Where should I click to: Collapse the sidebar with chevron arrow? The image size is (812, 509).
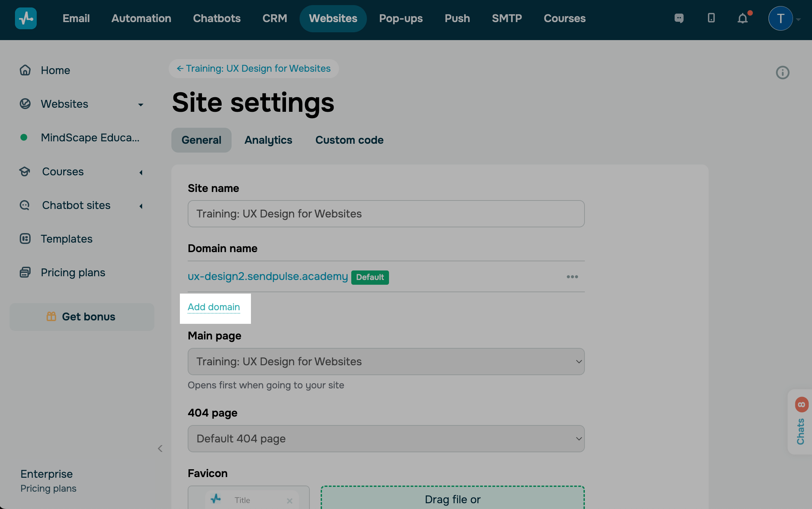[x=160, y=449]
